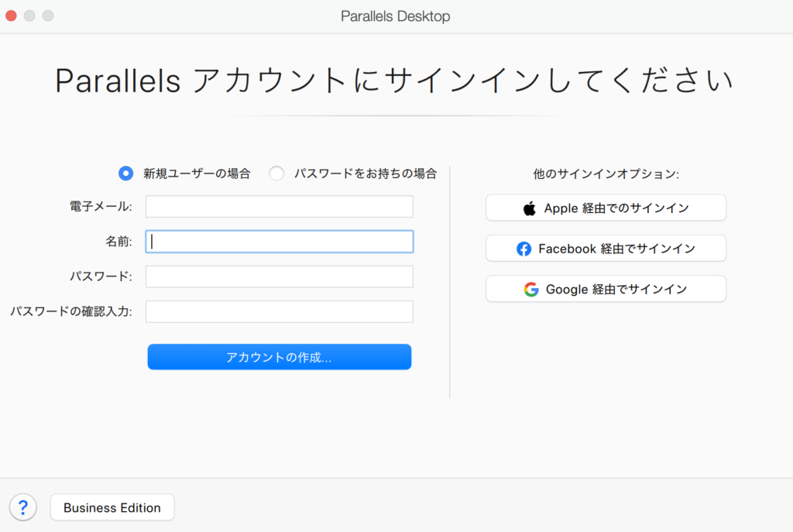
Task: Close the Parallels Desktop window
Action: click(x=11, y=15)
